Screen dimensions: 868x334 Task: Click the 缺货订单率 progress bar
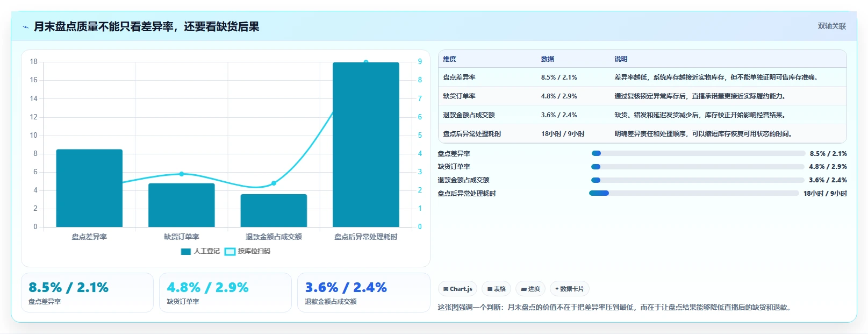coord(698,167)
